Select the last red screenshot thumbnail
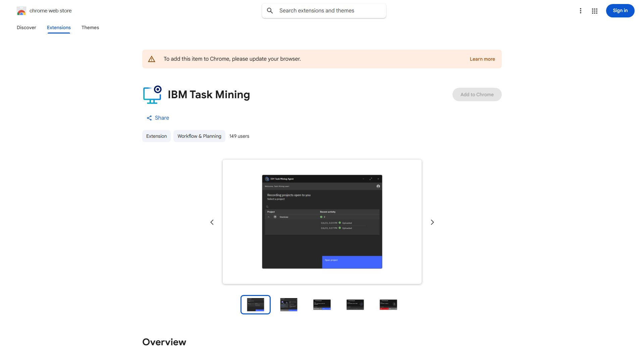The width and height of the screenshot is (644, 362). click(388, 304)
